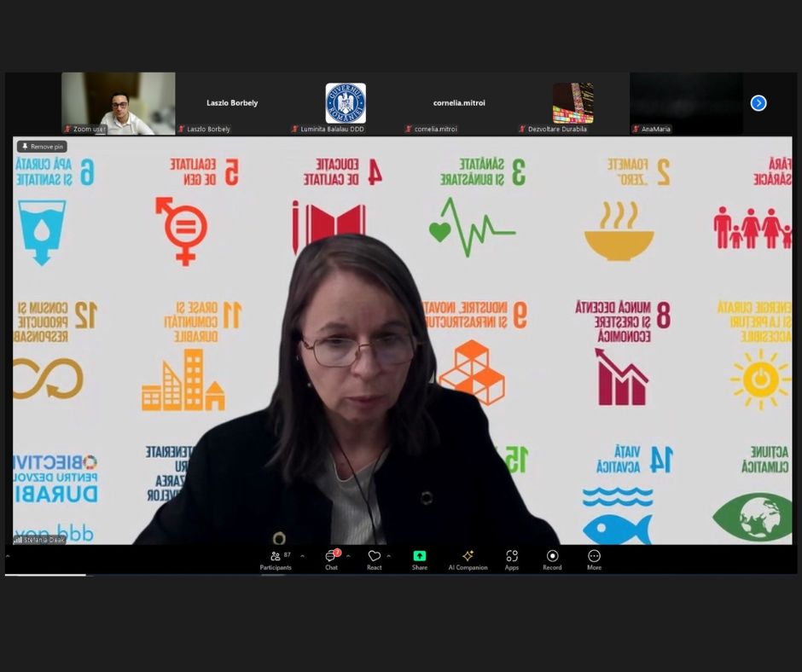The height and width of the screenshot is (672, 802).
Task: Start Share screen
Action: pyautogui.click(x=420, y=559)
